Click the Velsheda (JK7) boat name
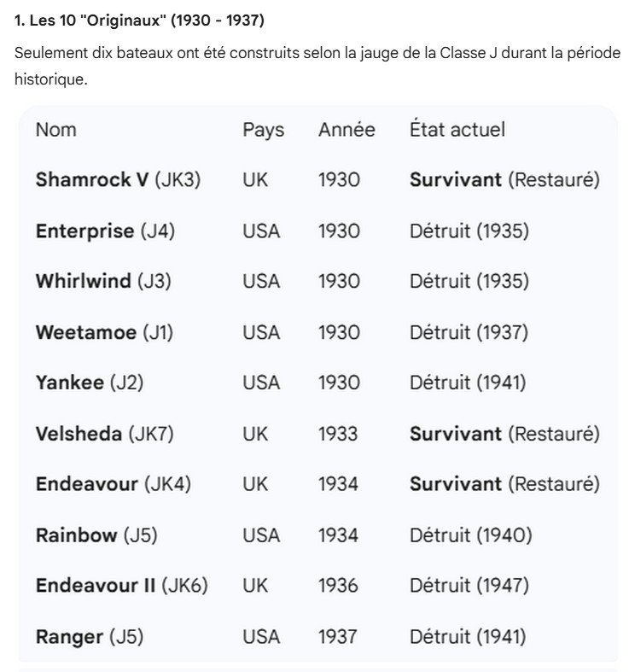 tap(104, 434)
